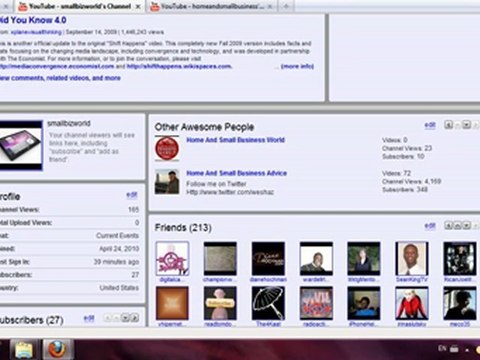
Task: Click the Subscribers: 348 statistic
Action: [x=405, y=190]
